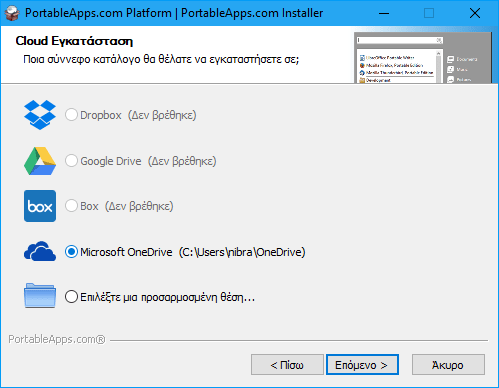Close the PortableApps installer window
The height and width of the screenshot is (388, 499).
(475, 13)
